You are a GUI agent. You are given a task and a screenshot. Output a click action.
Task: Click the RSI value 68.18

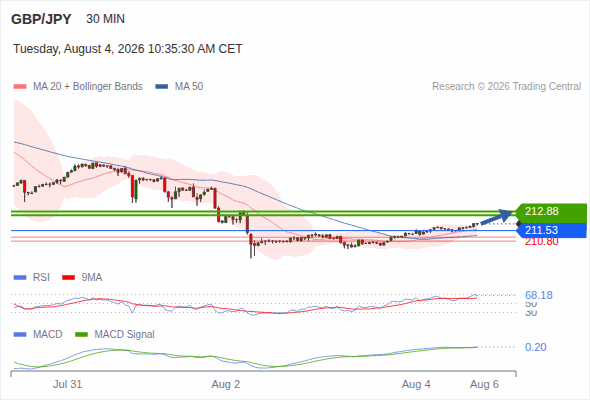539,295
